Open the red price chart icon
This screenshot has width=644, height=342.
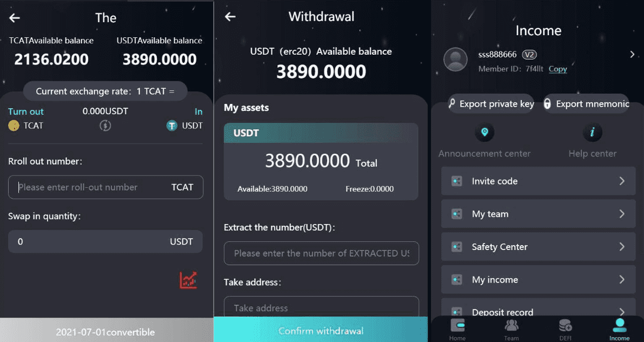click(x=188, y=280)
